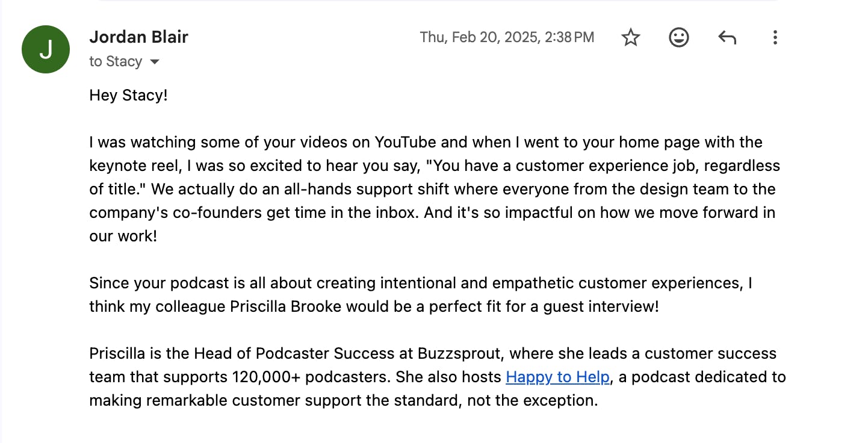The image size is (868, 443).
Task: Click the email timestamp Thu, Feb 20, 2025
Action: click(507, 37)
